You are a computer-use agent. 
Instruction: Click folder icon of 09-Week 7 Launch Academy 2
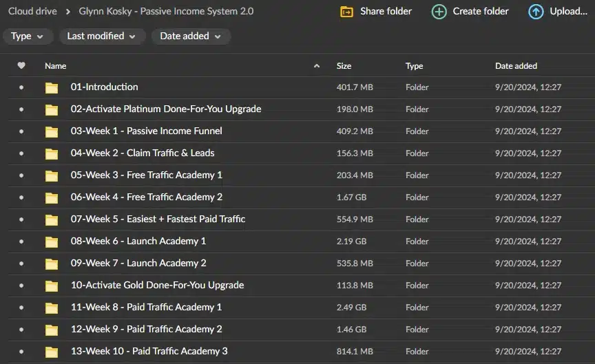(x=52, y=264)
